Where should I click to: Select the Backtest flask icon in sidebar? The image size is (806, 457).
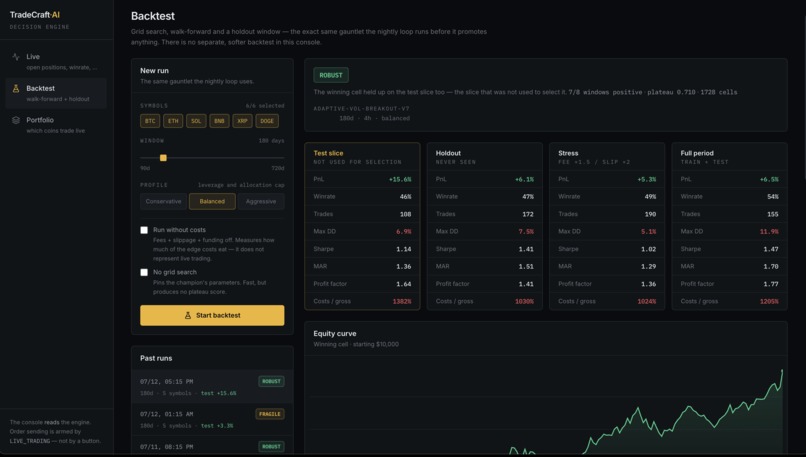[16, 88]
